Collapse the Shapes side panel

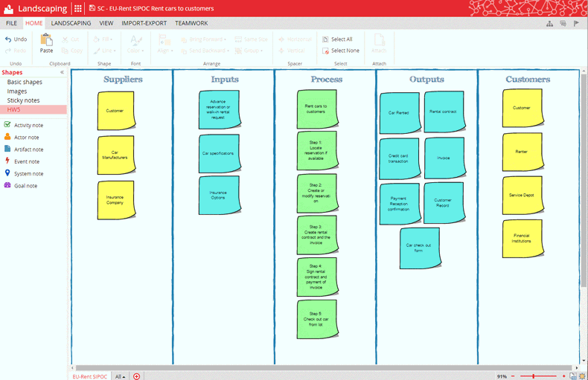pos(62,72)
